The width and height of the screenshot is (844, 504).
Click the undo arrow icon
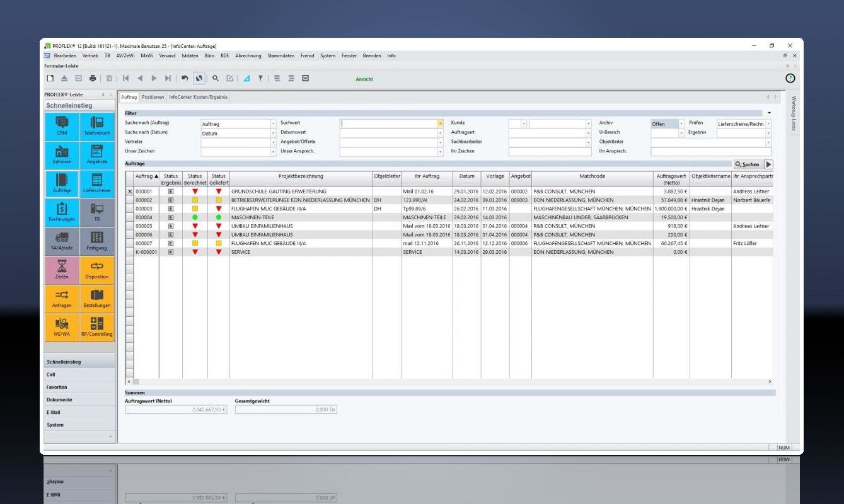(x=185, y=78)
